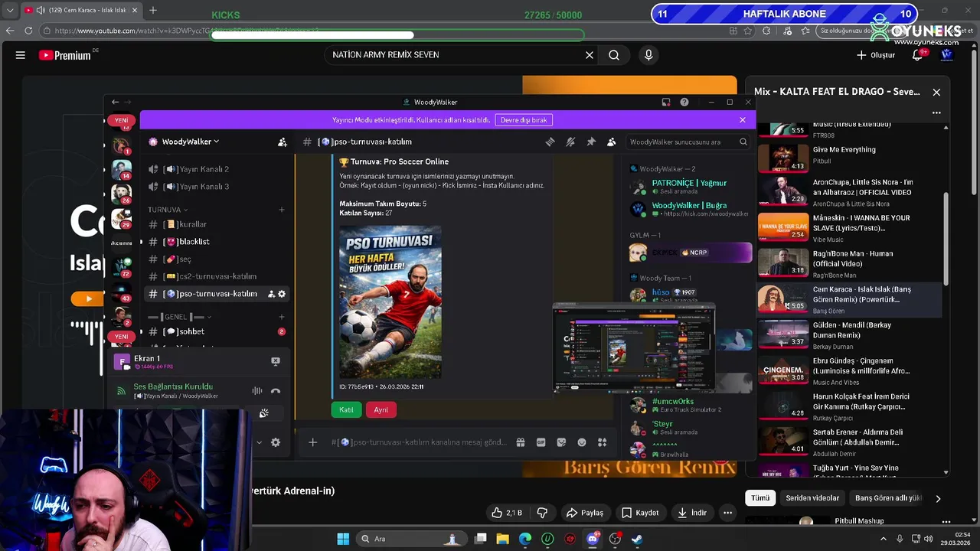Open YouTube notifications bell
The image size is (980, 551).
[x=918, y=55]
